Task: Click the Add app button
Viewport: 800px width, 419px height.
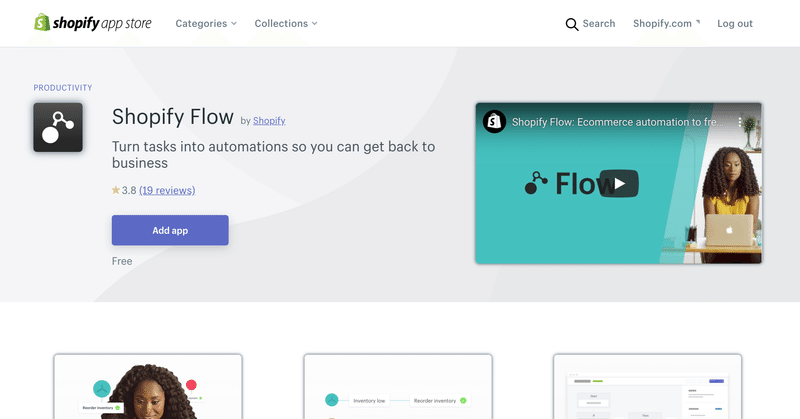Action: [170, 230]
